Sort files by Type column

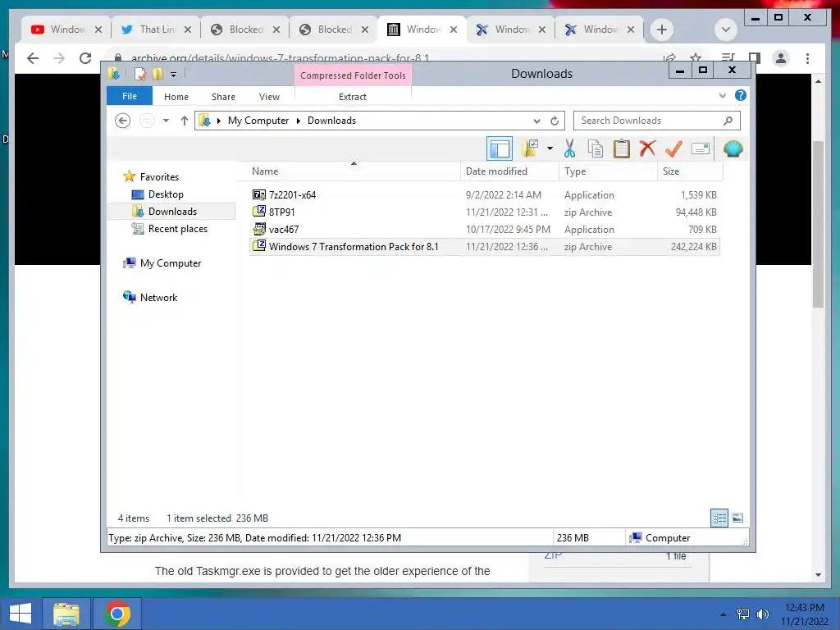tap(608, 171)
